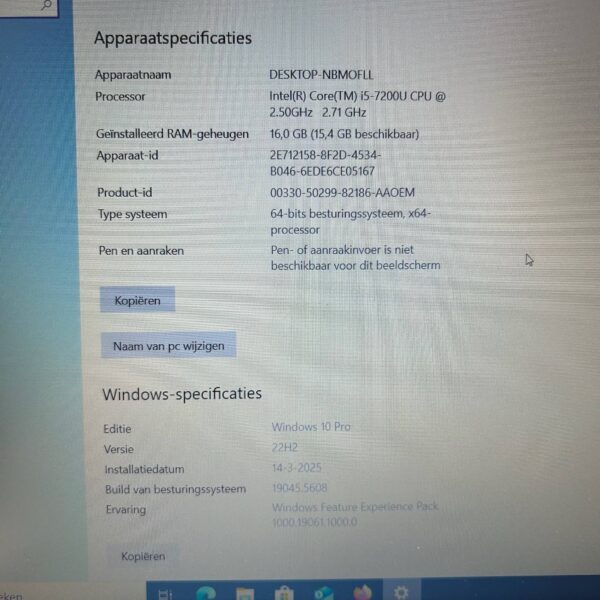Image resolution: width=600 pixels, height=600 pixels.
Task: Click the Windows-specificaties heading
Action: pos(182,394)
